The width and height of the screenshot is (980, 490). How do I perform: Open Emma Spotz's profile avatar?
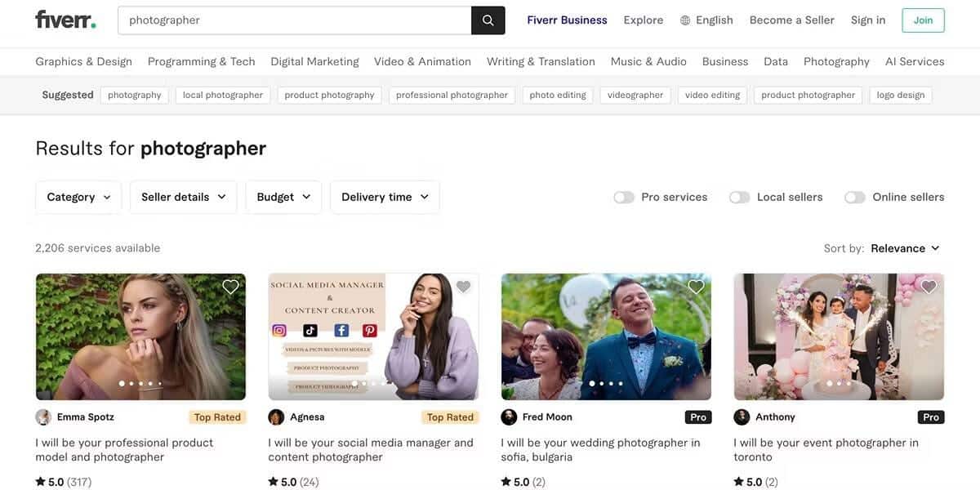(43, 417)
